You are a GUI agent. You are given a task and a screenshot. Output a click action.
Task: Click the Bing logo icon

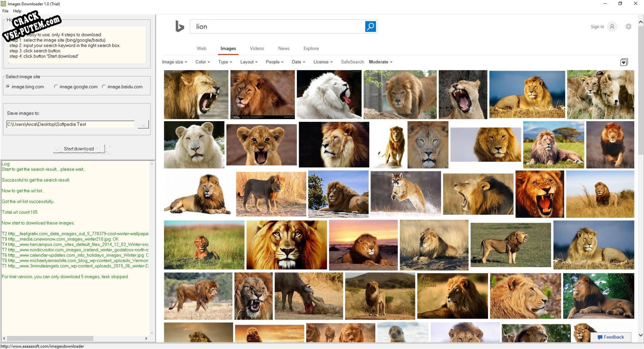pyautogui.click(x=180, y=26)
